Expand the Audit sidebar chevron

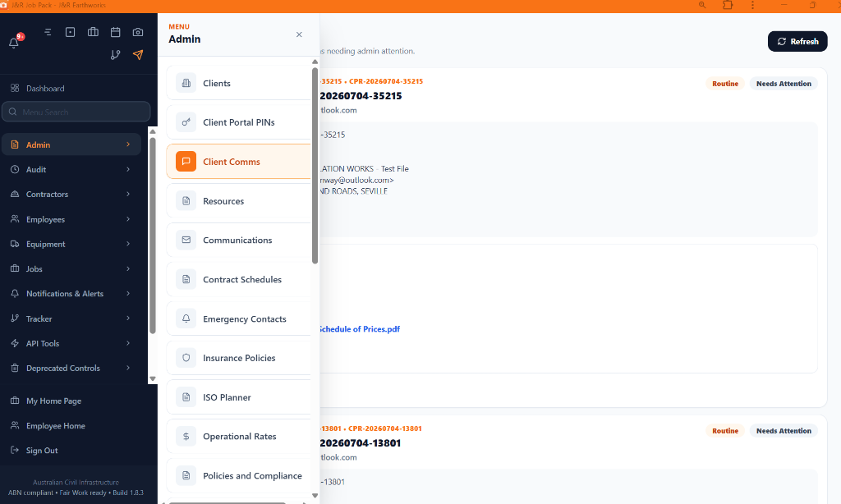pyautogui.click(x=128, y=169)
